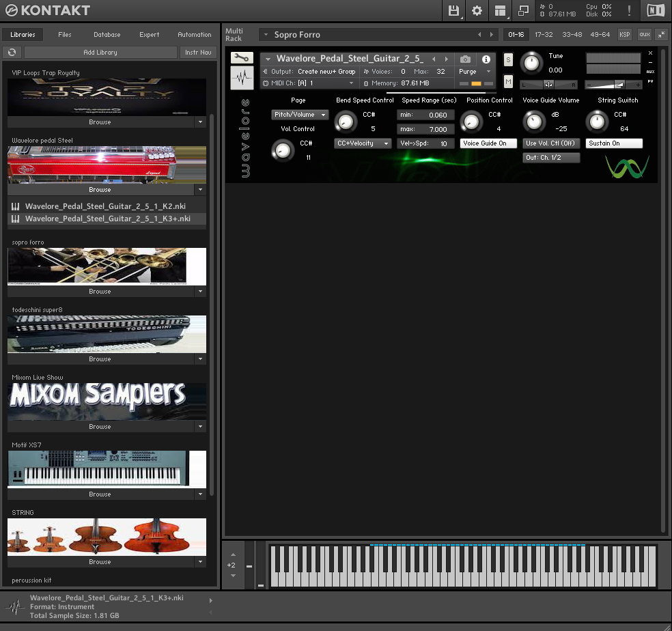672x631 pixels.
Task: Click the instrument snapshot camera icon
Action: tap(465, 59)
